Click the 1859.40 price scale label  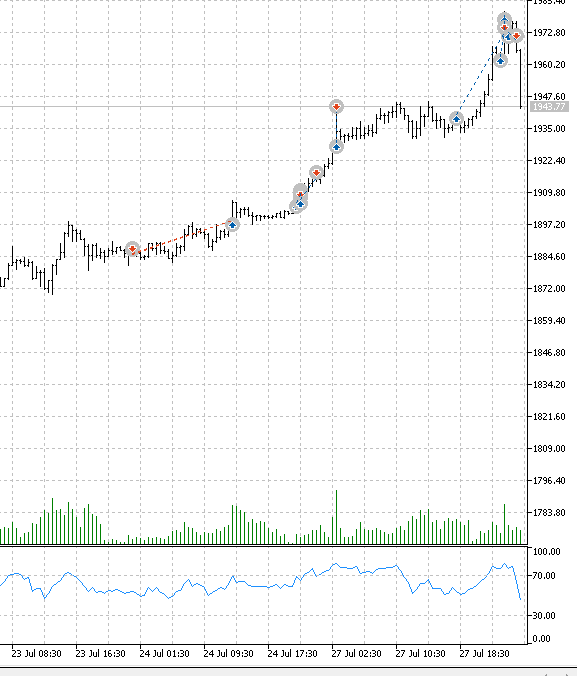(x=549, y=320)
